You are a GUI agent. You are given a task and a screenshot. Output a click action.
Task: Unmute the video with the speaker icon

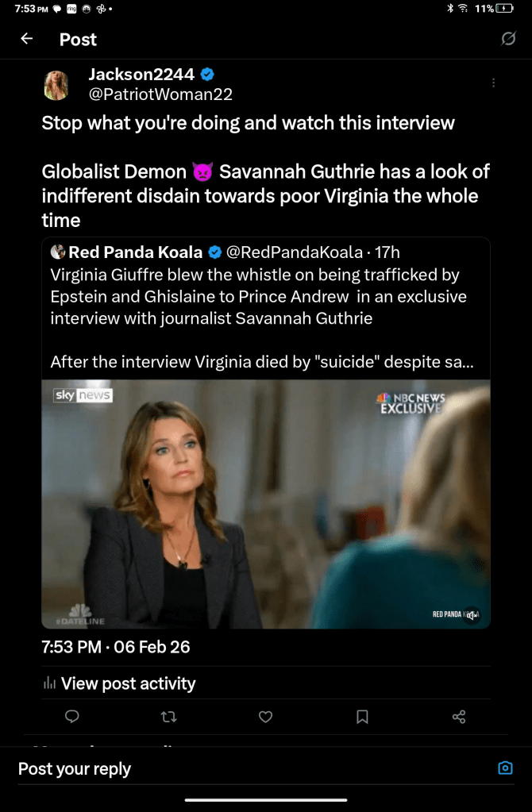pos(472,615)
